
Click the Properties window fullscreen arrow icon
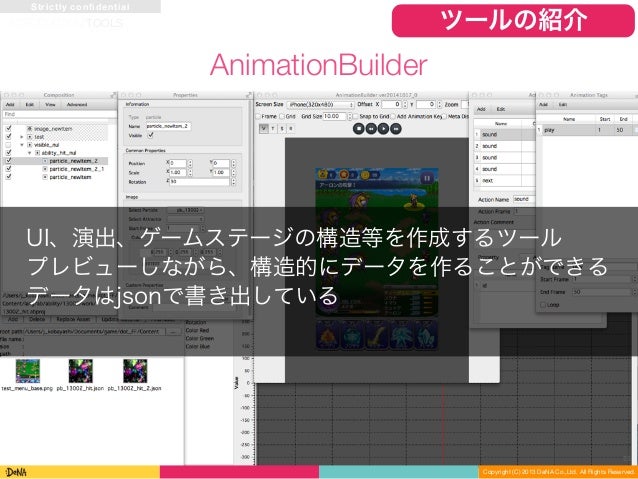point(249,95)
